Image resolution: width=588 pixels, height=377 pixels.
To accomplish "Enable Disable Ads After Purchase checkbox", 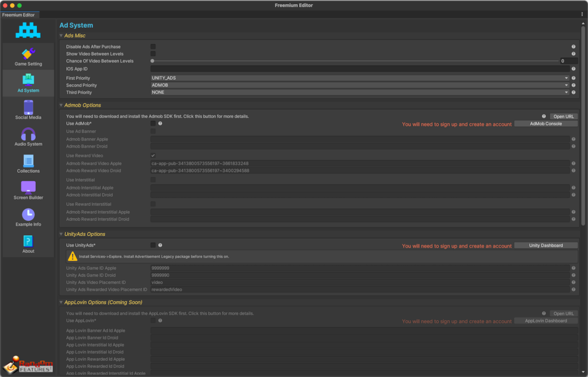I will point(153,47).
